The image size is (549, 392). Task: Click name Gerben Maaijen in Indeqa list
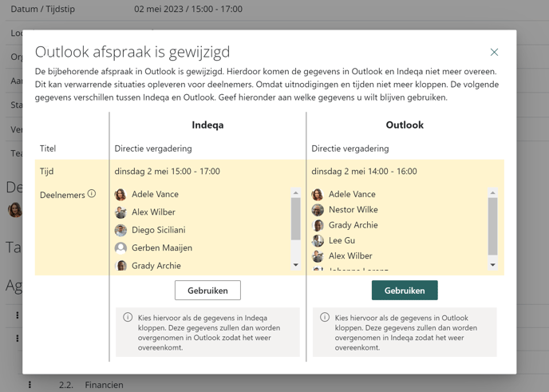point(162,248)
